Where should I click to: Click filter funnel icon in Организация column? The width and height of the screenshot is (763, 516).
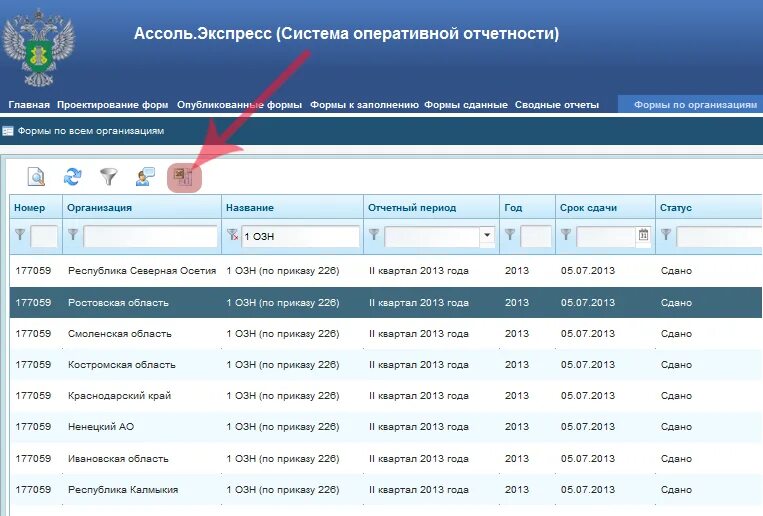pyautogui.click(x=73, y=234)
